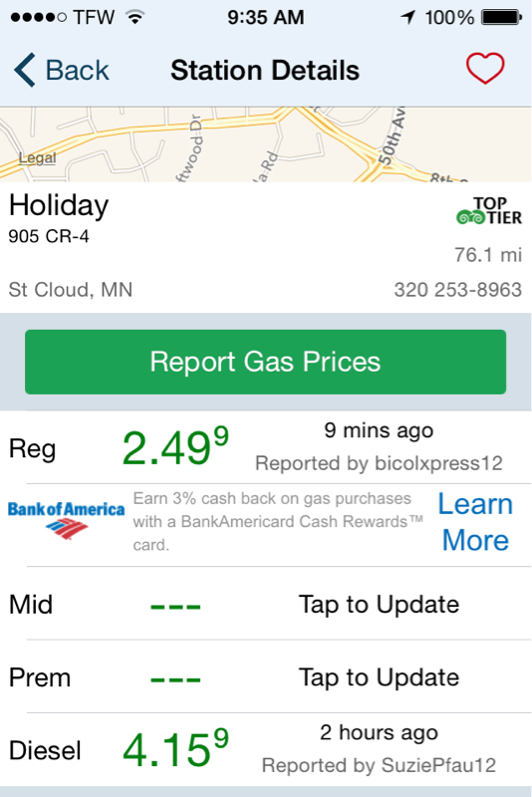Call the 320 253-8963 phone number
Screen dimensions: 532x797
(x=458, y=290)
